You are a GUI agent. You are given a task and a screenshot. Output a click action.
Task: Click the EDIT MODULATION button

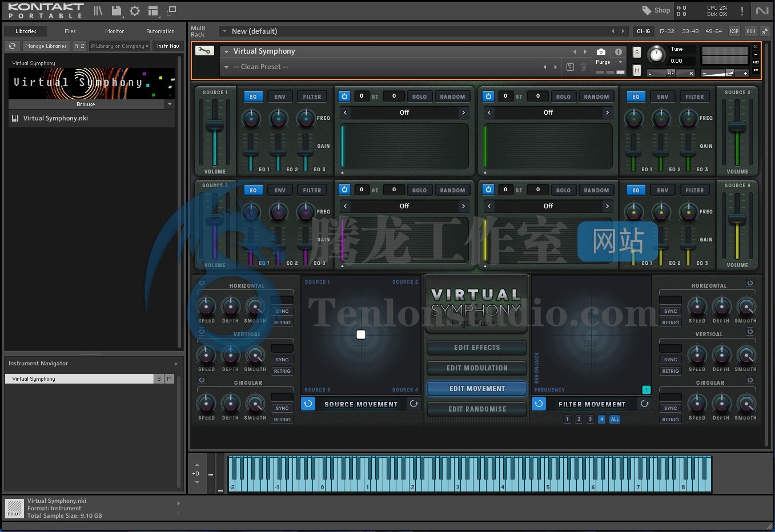pos(477,368)
